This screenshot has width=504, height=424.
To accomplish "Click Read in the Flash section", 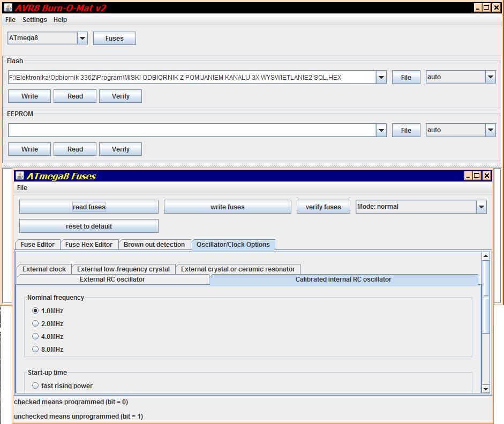I will pyautogui.click(x=75, y=96).
